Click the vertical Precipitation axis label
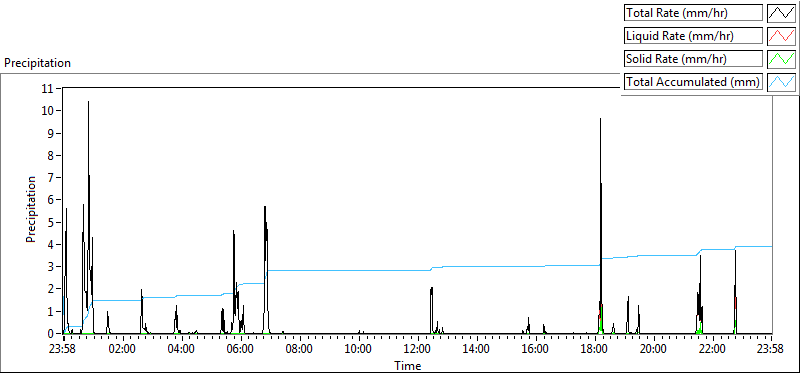 [x=31, y=209]
